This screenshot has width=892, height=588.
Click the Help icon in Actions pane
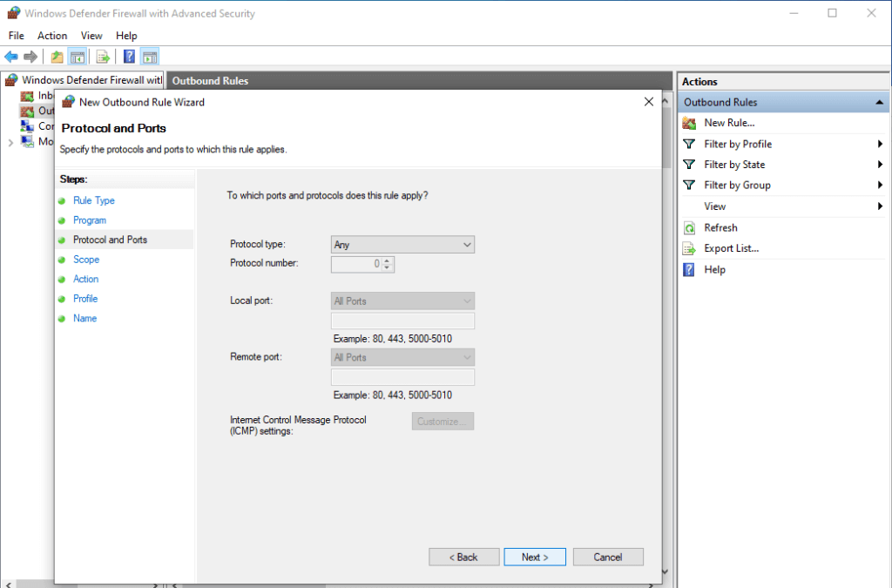click(689, 269)
